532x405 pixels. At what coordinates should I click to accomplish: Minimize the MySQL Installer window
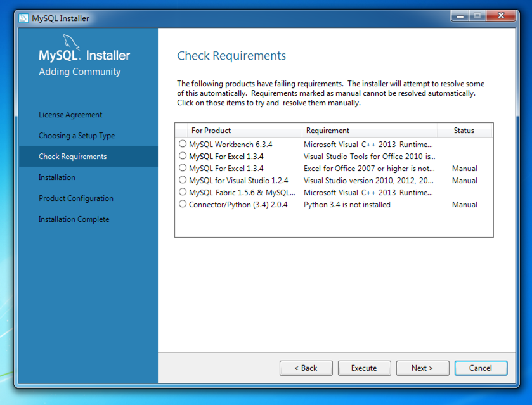click(x=460, y=16)
